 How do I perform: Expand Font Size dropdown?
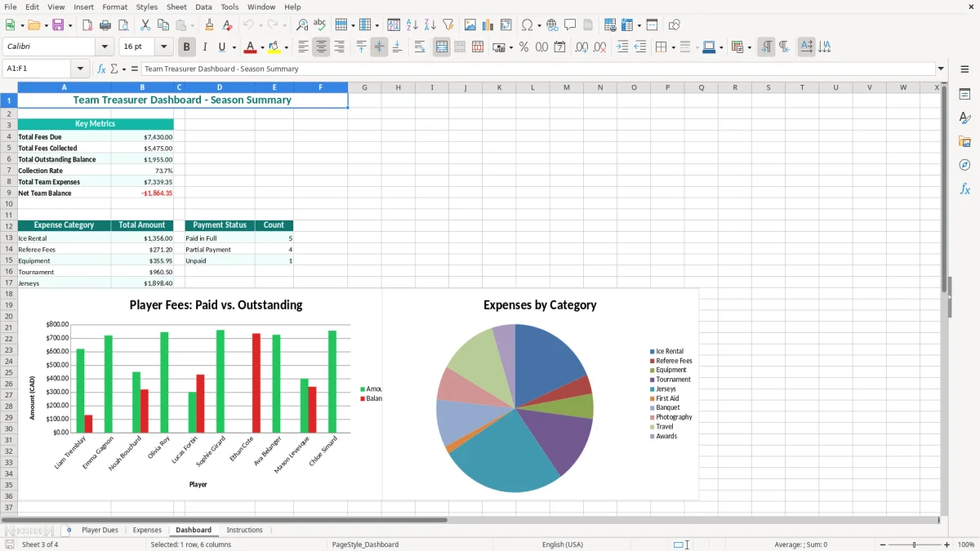tap(164, 47)
